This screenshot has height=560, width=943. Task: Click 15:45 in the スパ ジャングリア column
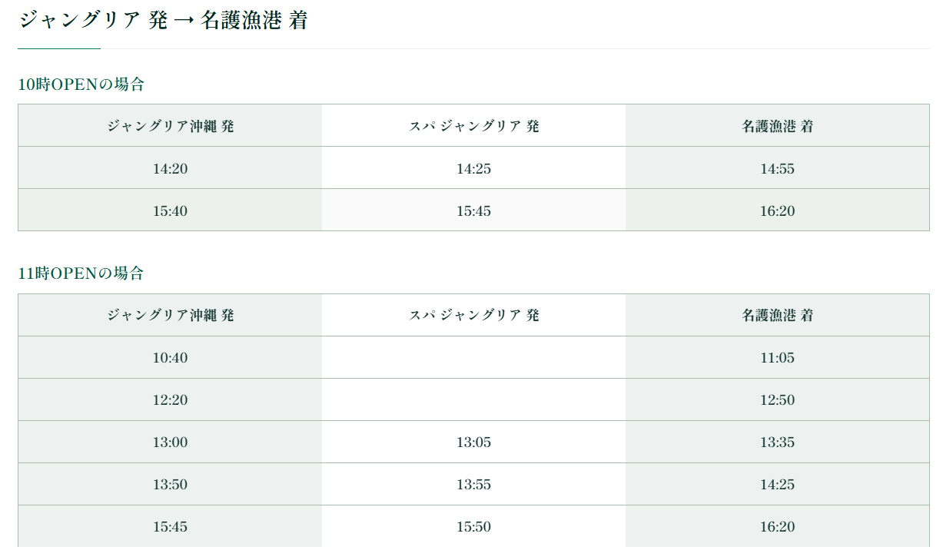click(473, 211)
